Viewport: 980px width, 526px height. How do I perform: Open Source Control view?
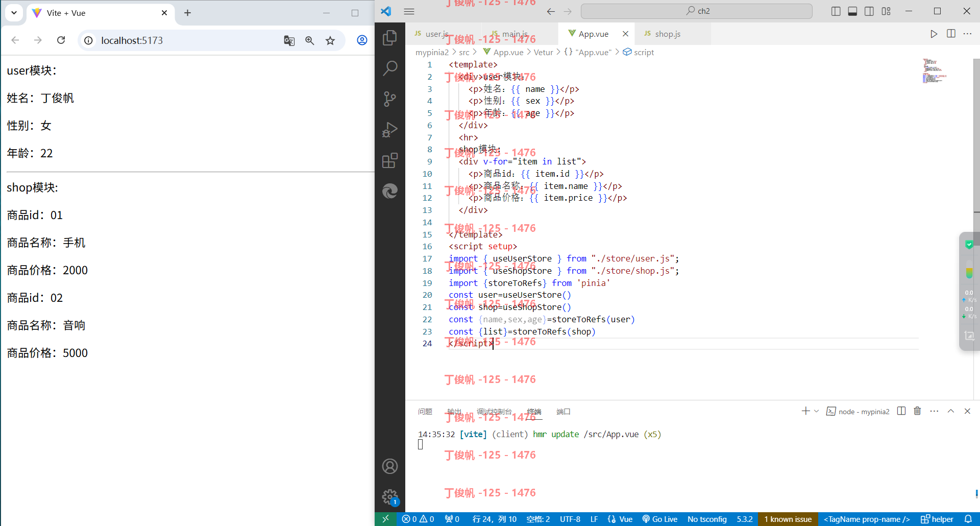pyautogui.click(x=390, y=99)
